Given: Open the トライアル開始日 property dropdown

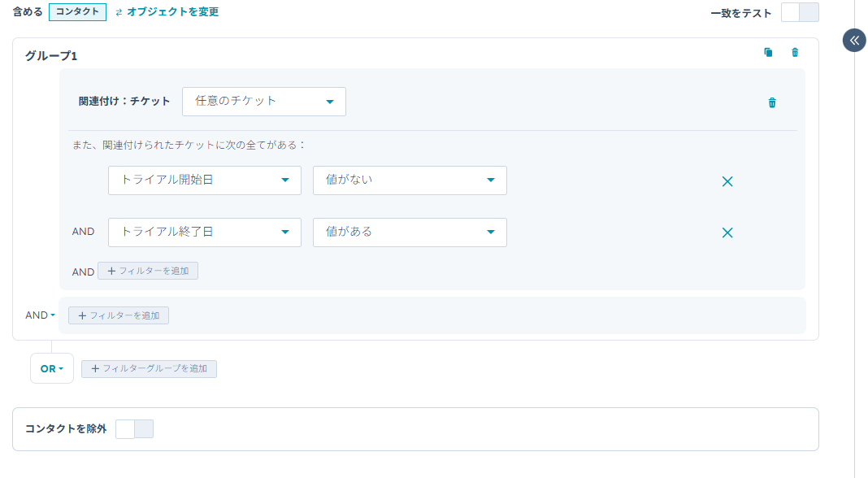Looking at the screenshot, I should pyautogui.click(x=205, y=180).
